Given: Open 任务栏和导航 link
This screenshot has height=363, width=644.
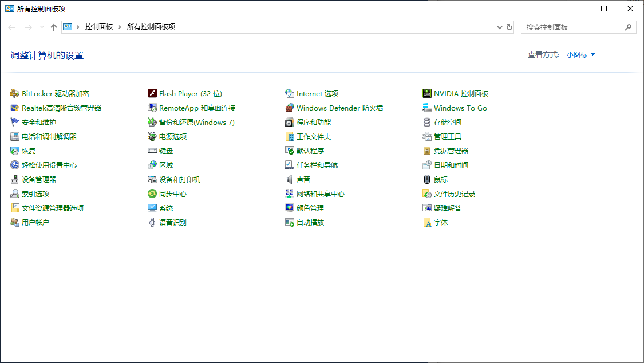Looking at the screenshot, I should (x=317, y=165).
